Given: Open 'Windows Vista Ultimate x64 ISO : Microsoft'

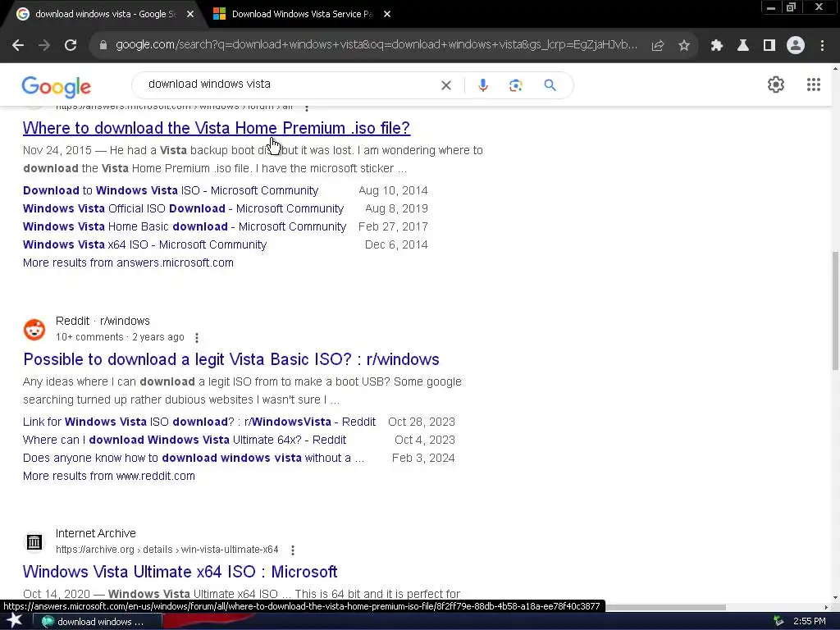Looking at the screenshot, I should tap(180, 572).
